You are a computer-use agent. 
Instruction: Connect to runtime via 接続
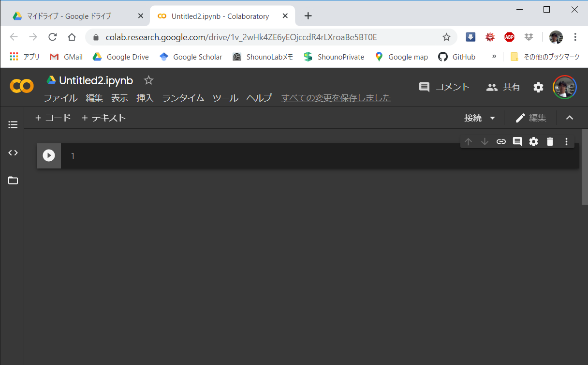point(473,118)
